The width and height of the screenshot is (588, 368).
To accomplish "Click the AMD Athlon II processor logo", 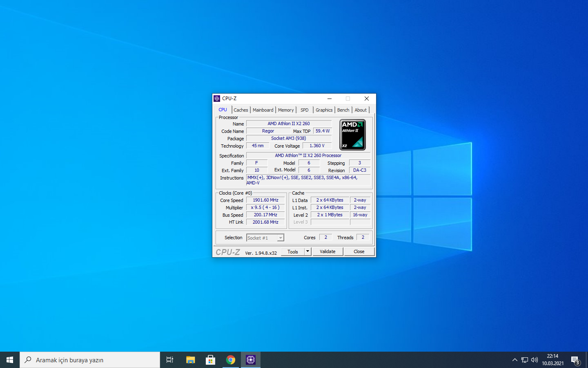I will click(x=352, y=135).
